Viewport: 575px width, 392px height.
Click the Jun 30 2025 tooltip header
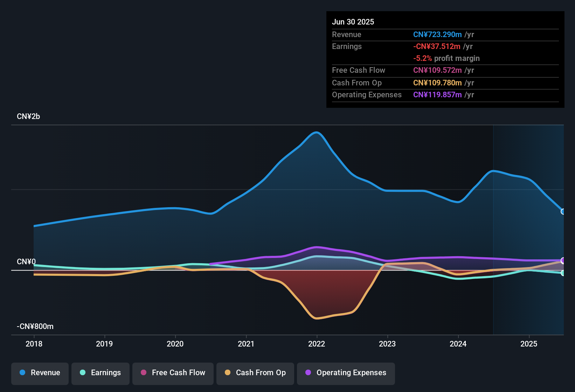pyautogui.click(x=353, y=22)
